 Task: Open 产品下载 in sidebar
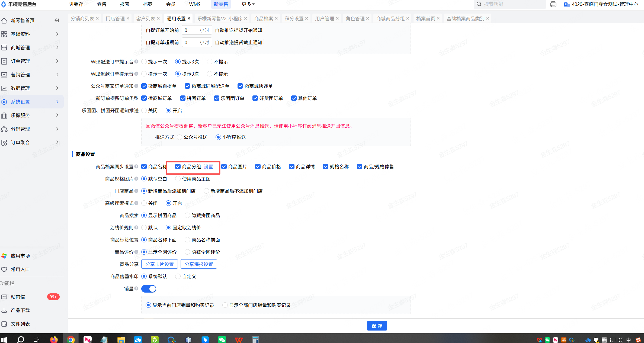(20, 310)
